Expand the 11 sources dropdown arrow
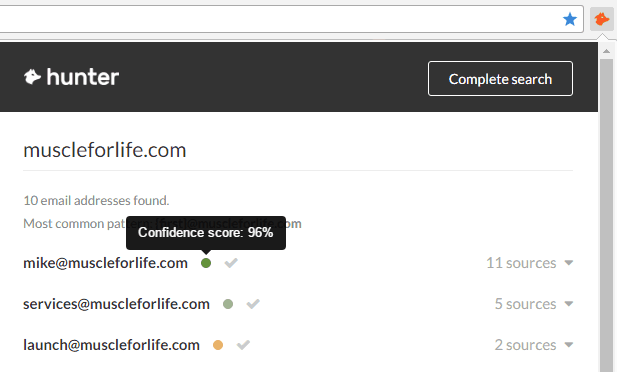 pyautogui.click(x=569, y=263)
